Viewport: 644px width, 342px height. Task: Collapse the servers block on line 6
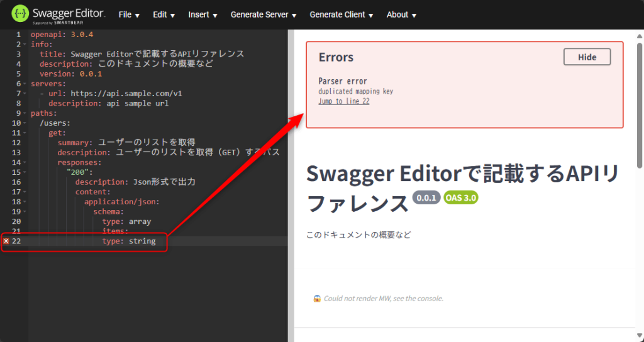point(25,84)
